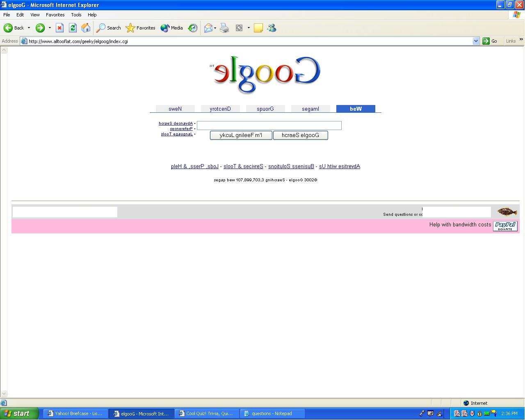The image size is (525, 420).
Task: Open the Back history dropdown arrow
Action: coord(29,28)
